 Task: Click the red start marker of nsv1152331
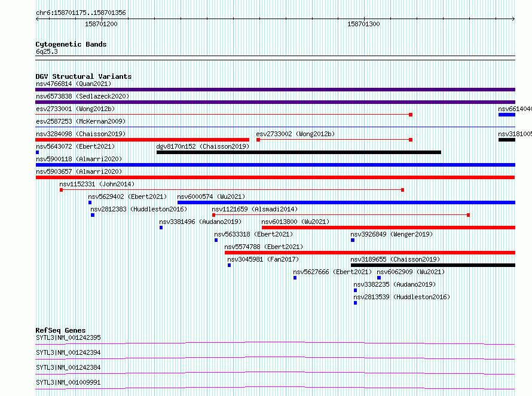pos(62,190)
